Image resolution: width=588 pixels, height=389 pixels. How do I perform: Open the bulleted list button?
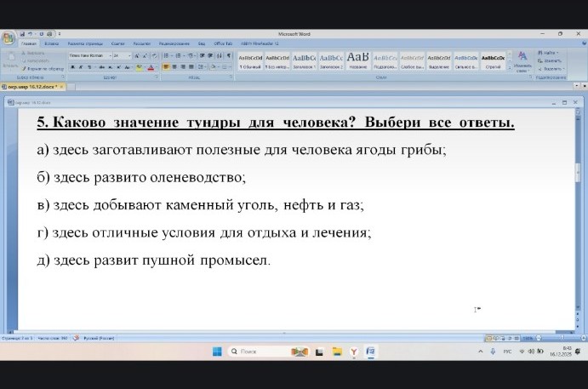coord(167,55)
